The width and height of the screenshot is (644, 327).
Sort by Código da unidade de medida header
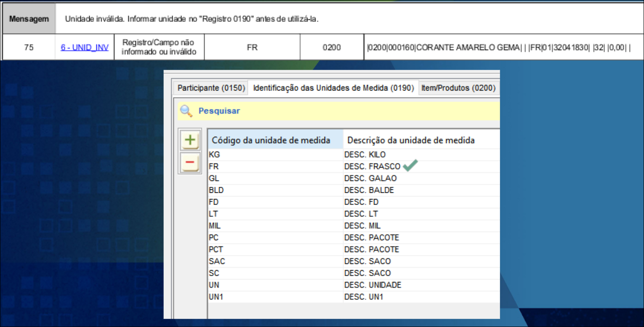(x=275, y=140)
